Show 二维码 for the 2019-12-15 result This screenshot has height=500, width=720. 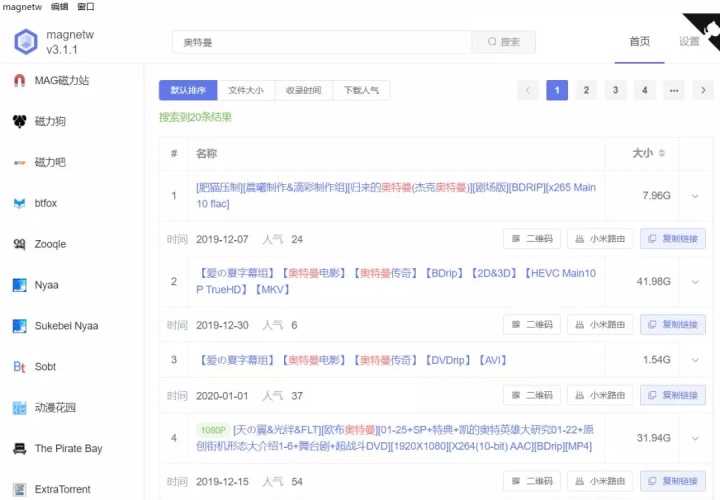[532, 481]
